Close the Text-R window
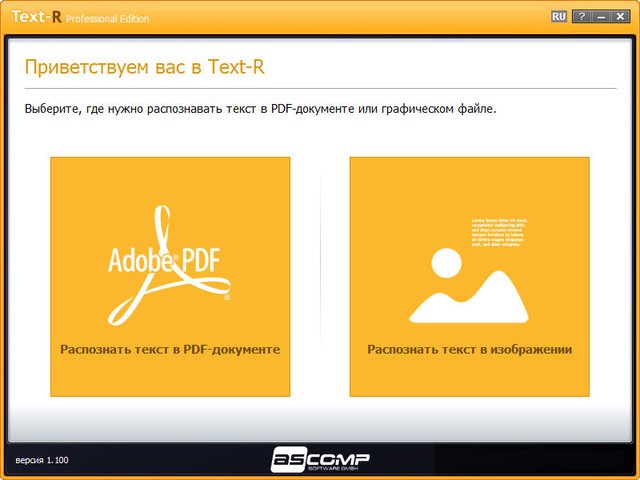Image resolution: width=640 pixels, height=480 pixels. click(620, 16)
